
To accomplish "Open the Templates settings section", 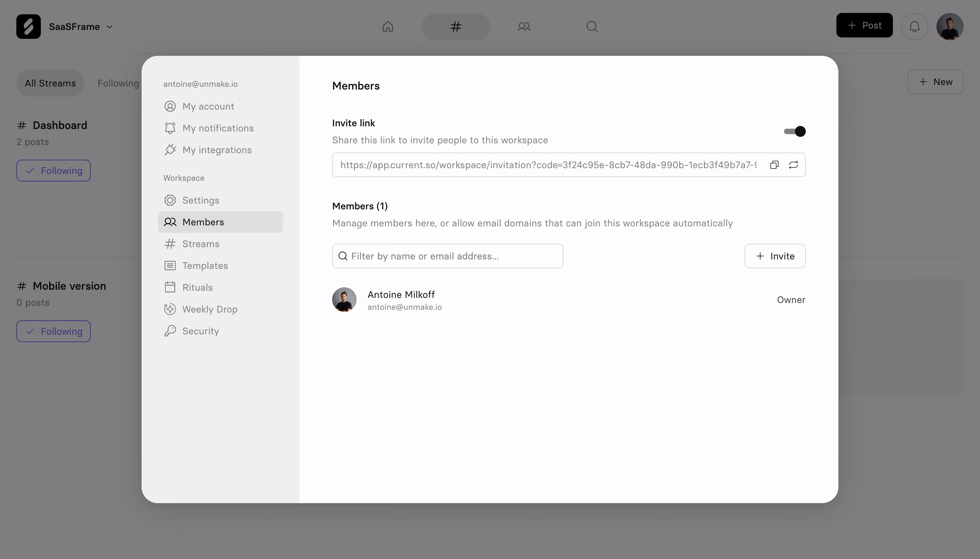I will click(x=220, y=266).
